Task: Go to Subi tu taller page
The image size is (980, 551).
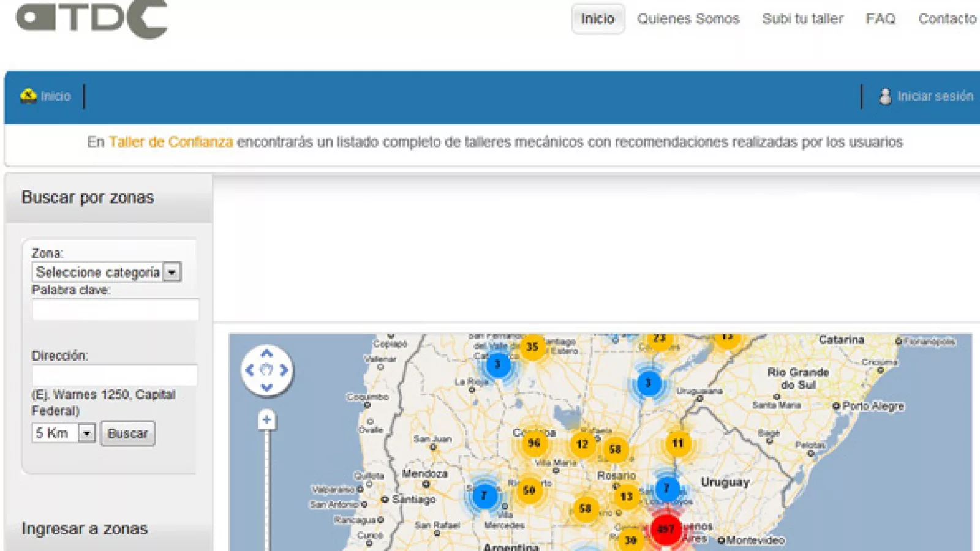Action: 802,19
